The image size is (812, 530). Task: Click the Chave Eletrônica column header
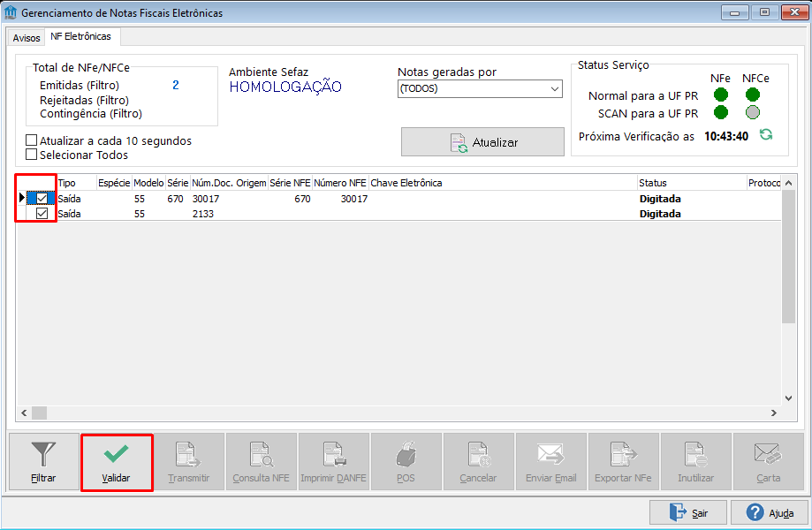tap(503, 183)
